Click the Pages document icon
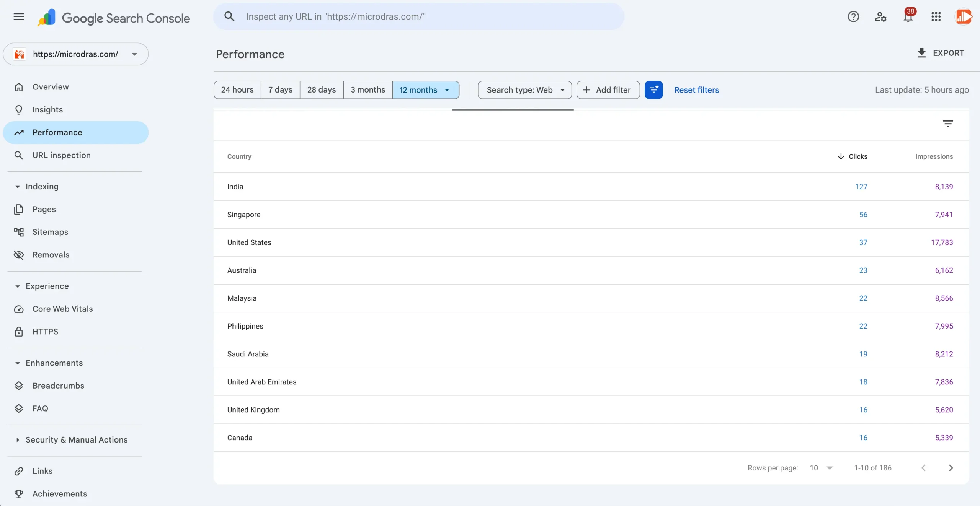This screenshot has height=506, width=980. [19, 209]
